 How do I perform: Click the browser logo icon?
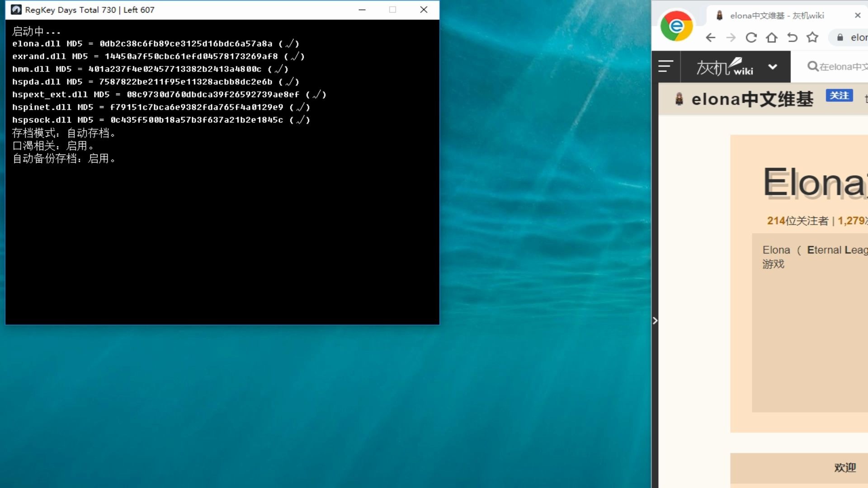click(676, 26)
